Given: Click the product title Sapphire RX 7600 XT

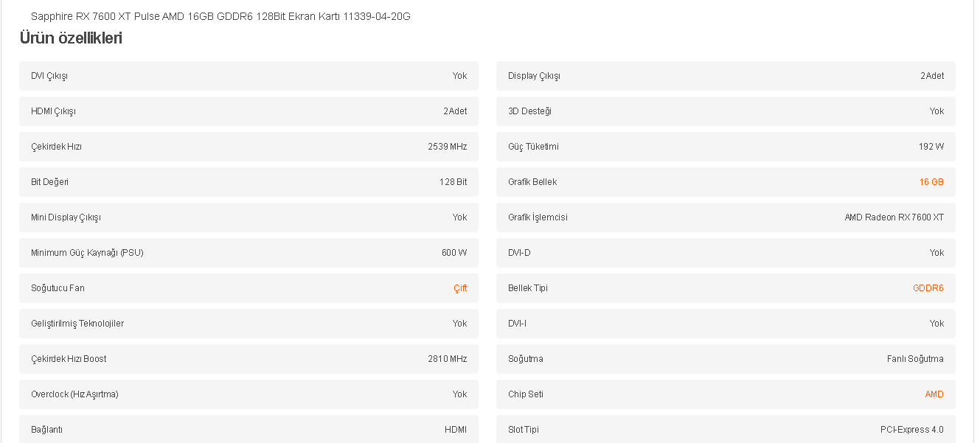Looking at the screenshot, I should click(x=220, y=16).
